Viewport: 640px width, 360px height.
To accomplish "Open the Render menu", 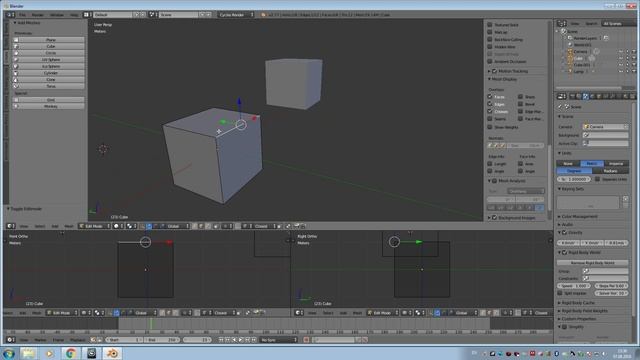I will (x=38, y=15).
